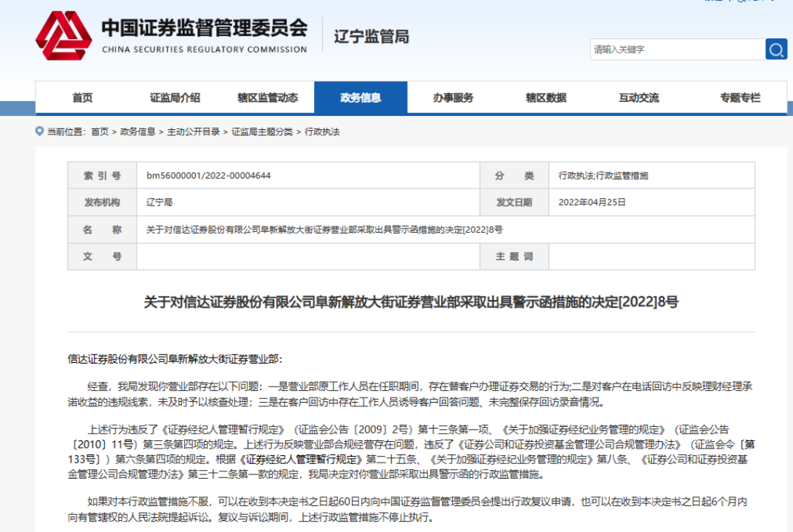The height and width of the screenshot is (532, 793).
Task: Go to the 办事服务 tab
Action: [x=453, y=98]
